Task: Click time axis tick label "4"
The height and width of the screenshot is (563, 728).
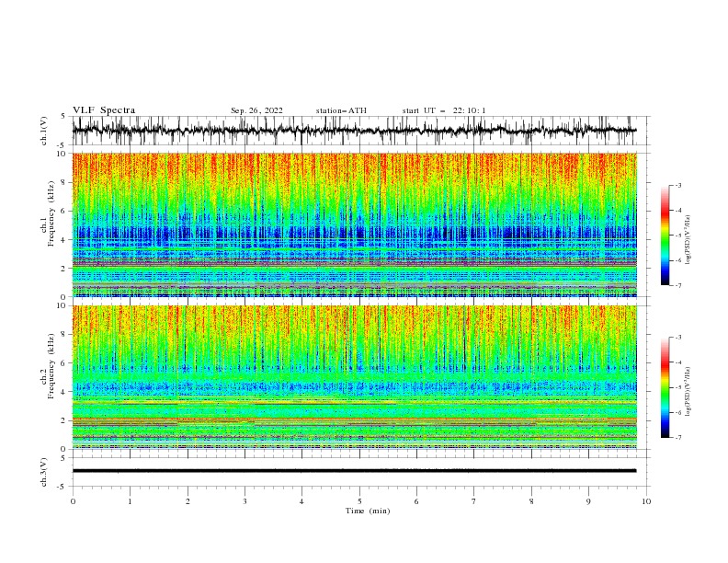Action: coord(302,501)
